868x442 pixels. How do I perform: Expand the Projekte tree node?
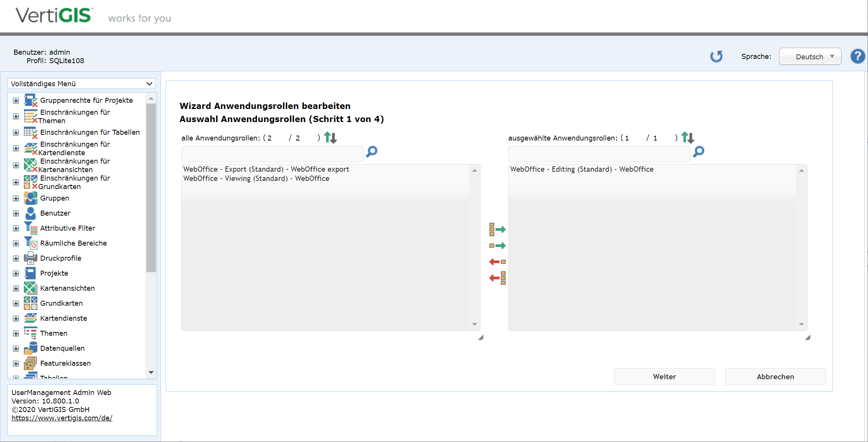(16, 273)
